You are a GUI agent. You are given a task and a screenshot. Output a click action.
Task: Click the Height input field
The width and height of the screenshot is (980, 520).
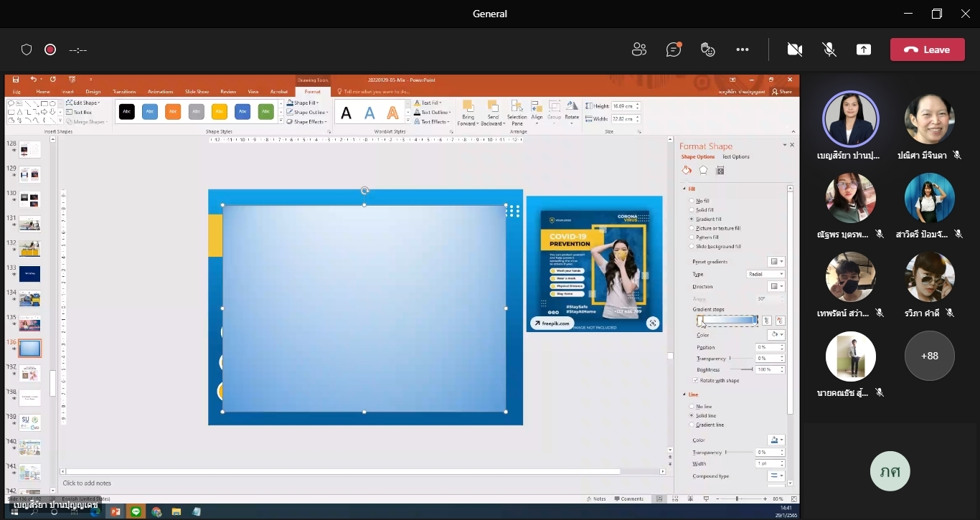623,106
